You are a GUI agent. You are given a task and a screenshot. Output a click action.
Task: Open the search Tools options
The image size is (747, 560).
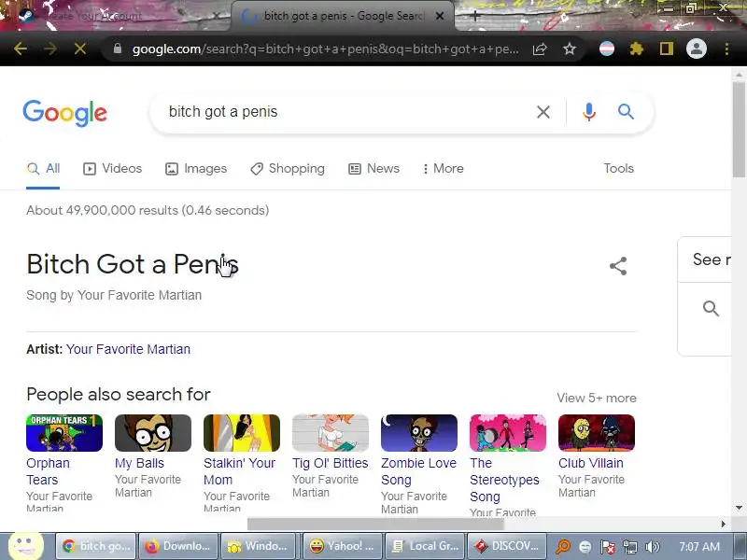click(x=618, y=169)
